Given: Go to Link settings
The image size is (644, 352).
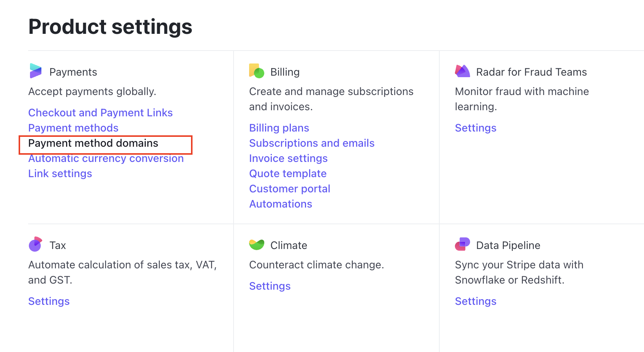Looking at the screenshot, I should 60,174.
